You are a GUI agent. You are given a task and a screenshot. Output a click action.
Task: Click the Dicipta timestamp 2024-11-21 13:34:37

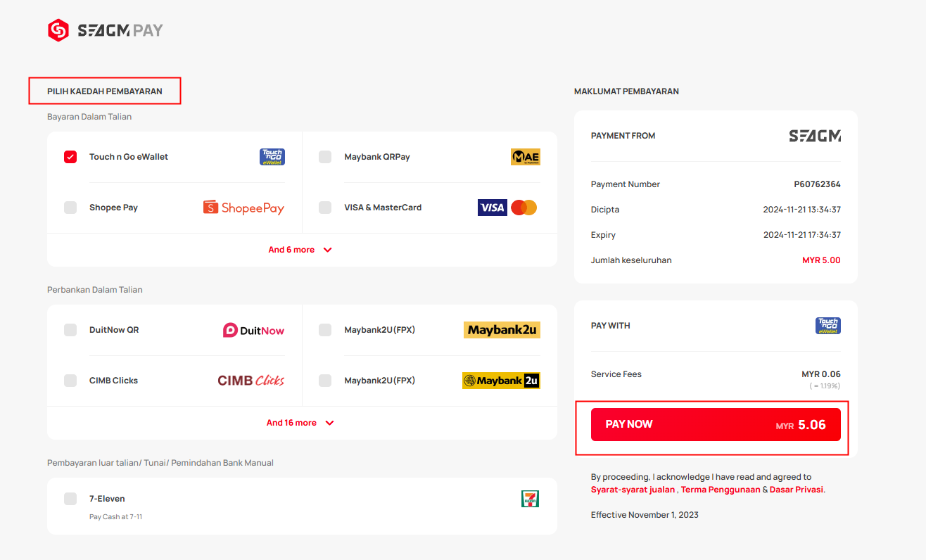[x=801, y=210]
